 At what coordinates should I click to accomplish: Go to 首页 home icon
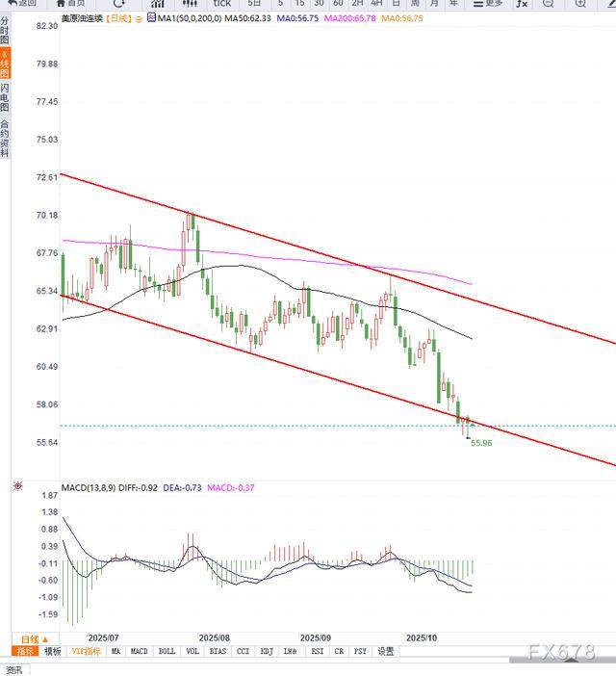[65, 3]
